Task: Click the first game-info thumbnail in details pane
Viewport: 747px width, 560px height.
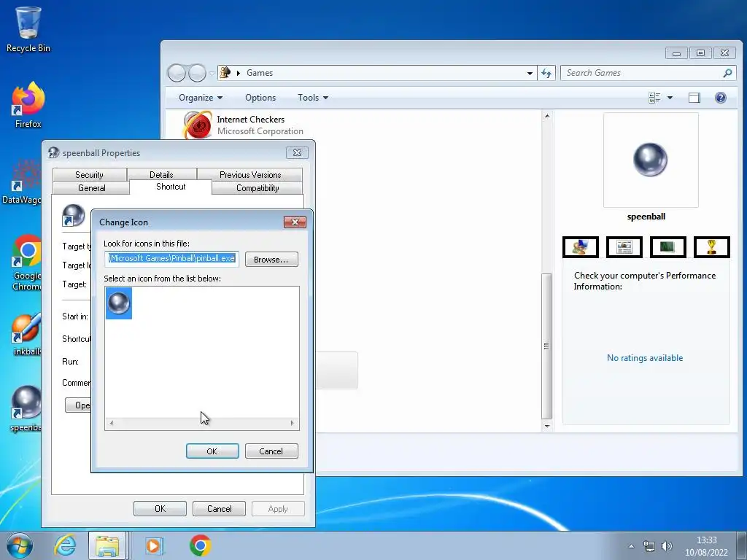Action: [x=580, y=247]
